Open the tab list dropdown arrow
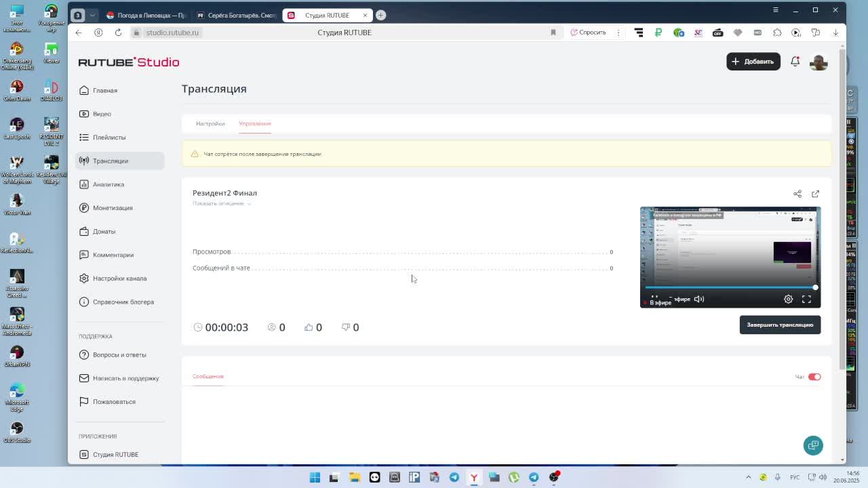Screen dimensions: 868x488 tap(92, 15)
